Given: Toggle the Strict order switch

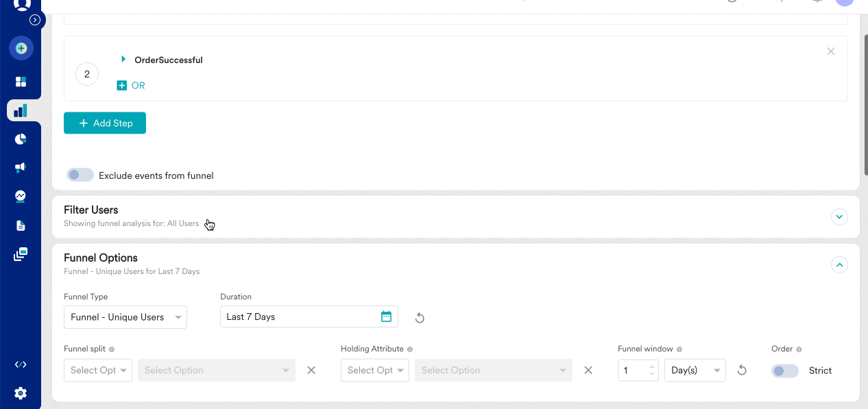Looking at the screenshot, I should [x=785, y=371].
